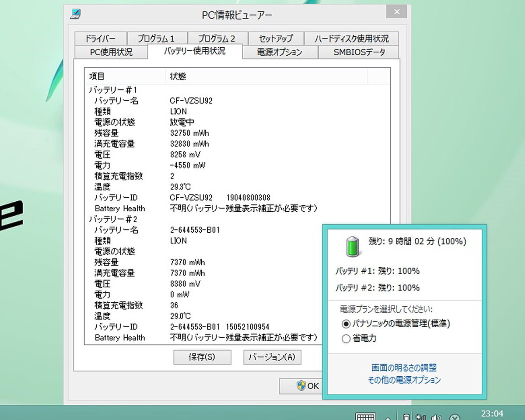Open 画面の明るさの調整 link
Image resolution: width=525 pixels, height=420 pixels.
(x=404, y=368)
